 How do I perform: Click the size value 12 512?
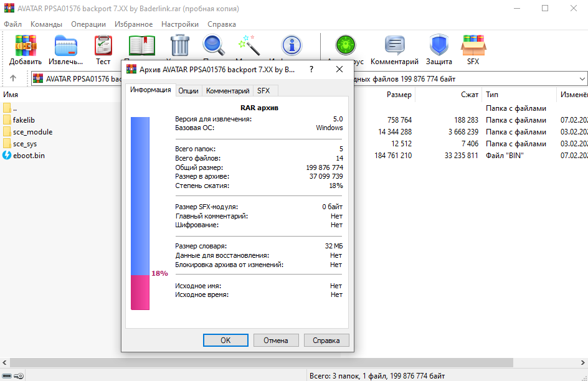click(401, 144)
